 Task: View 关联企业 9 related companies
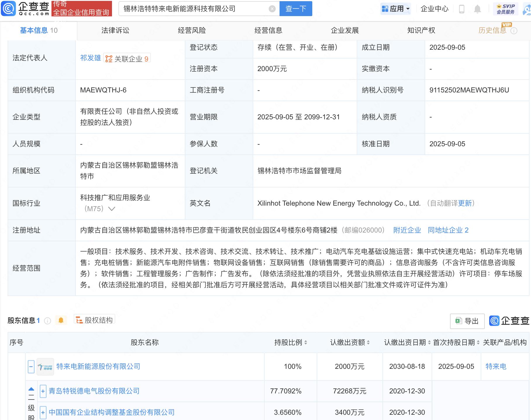click(x=127, y=58)
